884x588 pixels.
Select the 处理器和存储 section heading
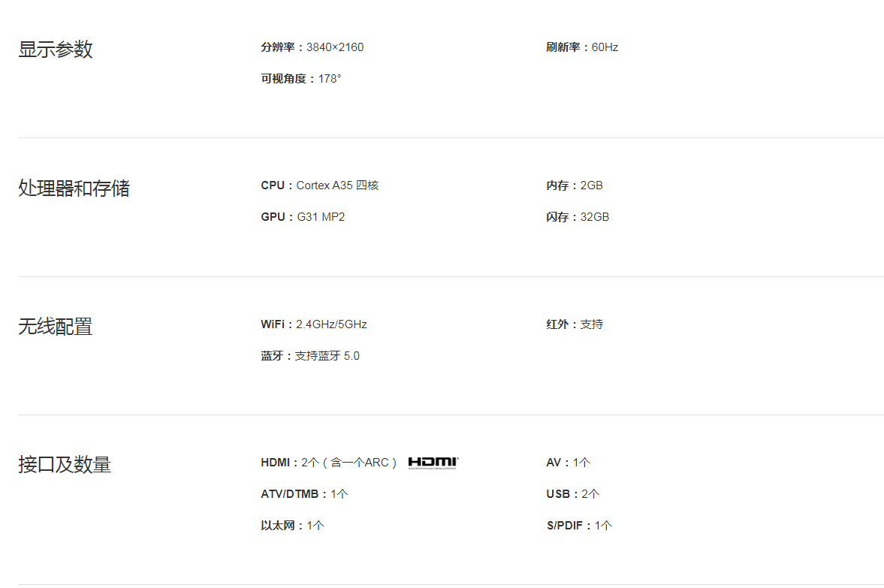tap(74, 188)
